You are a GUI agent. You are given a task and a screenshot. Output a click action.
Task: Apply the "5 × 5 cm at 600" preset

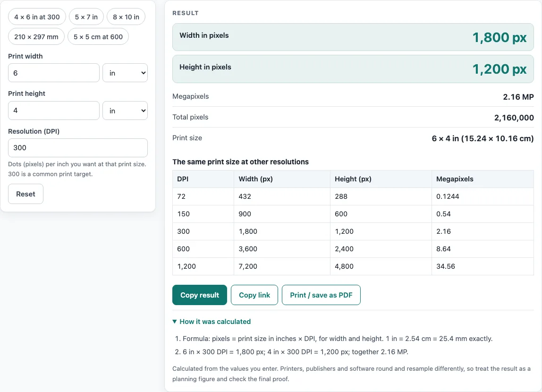pos(98,37)
